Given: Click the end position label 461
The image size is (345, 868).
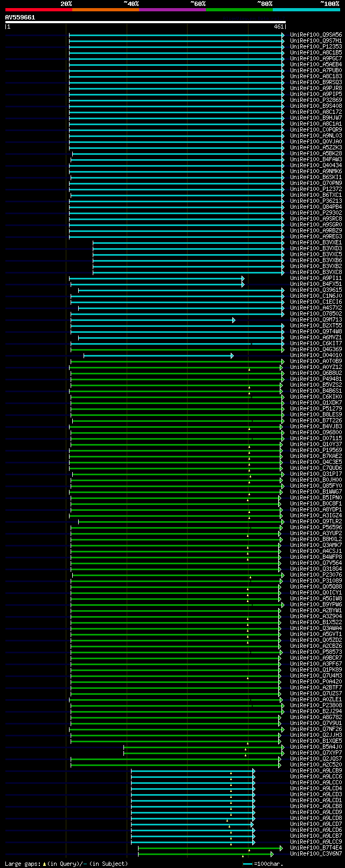Looking at the screenshot, I should [x=278, y=26].
